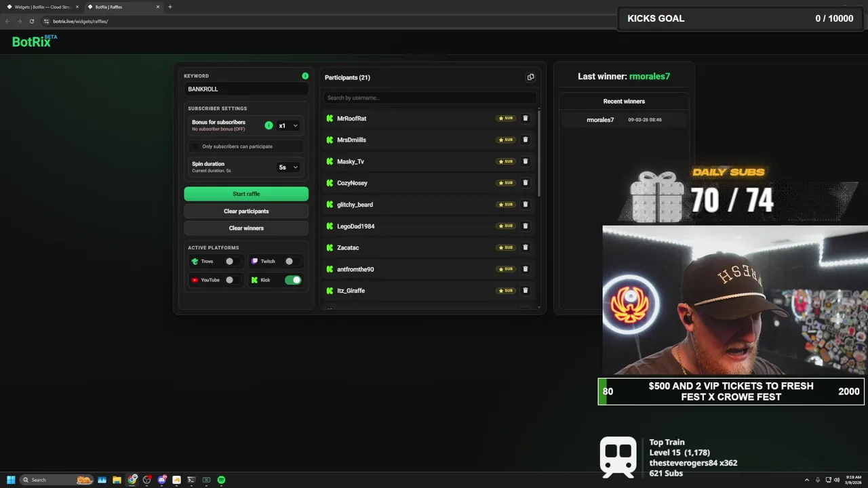Click Clear participants button
Viewport: 868px width, 488px height.
click(x=246, y=211)
